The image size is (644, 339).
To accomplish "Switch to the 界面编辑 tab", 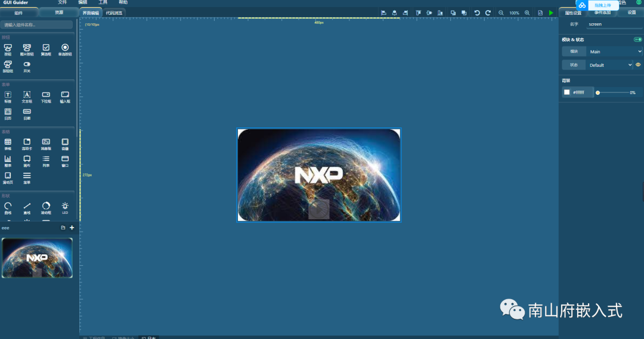I will point(91,13).
